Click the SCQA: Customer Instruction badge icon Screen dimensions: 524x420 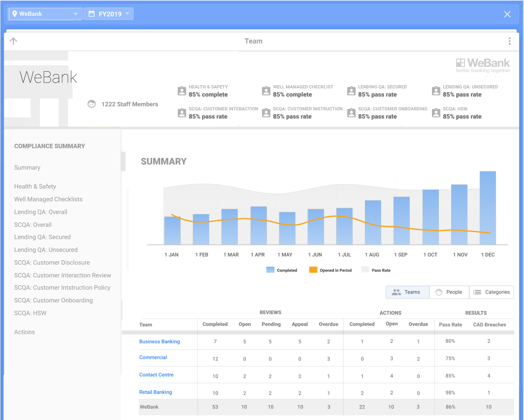click(266, 113)
